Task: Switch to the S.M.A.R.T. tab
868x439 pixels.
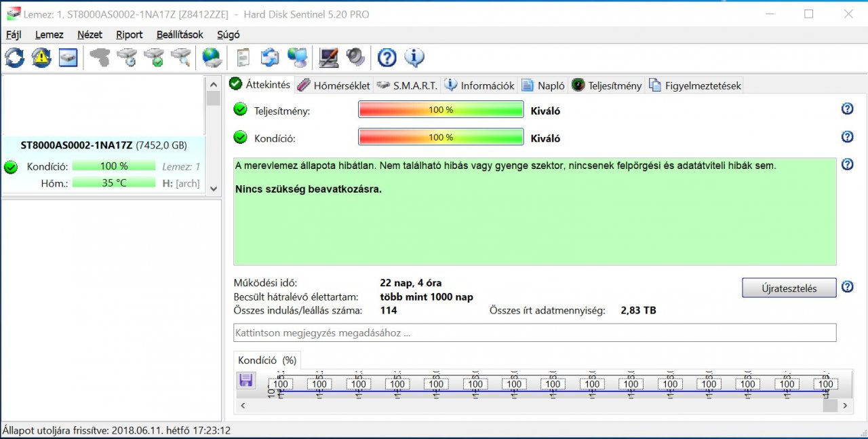Action: (x=407, y=85)
